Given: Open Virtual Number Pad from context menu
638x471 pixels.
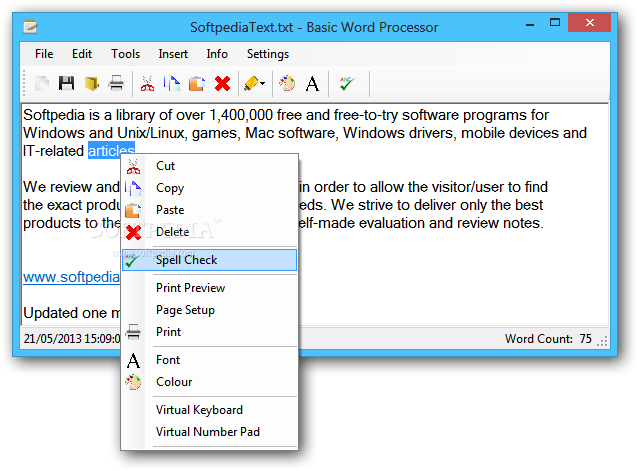Looking at the screenshot, I should pyautogui.click(x=210, y=432).
